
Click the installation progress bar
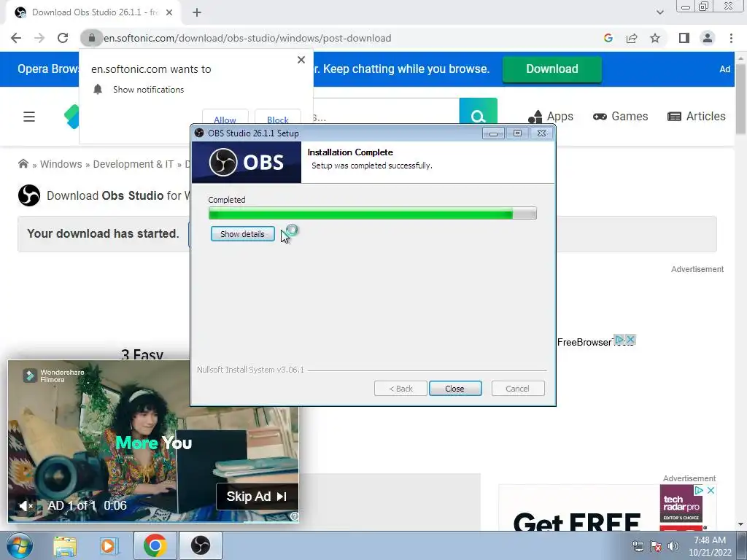(x=373, y=213)
